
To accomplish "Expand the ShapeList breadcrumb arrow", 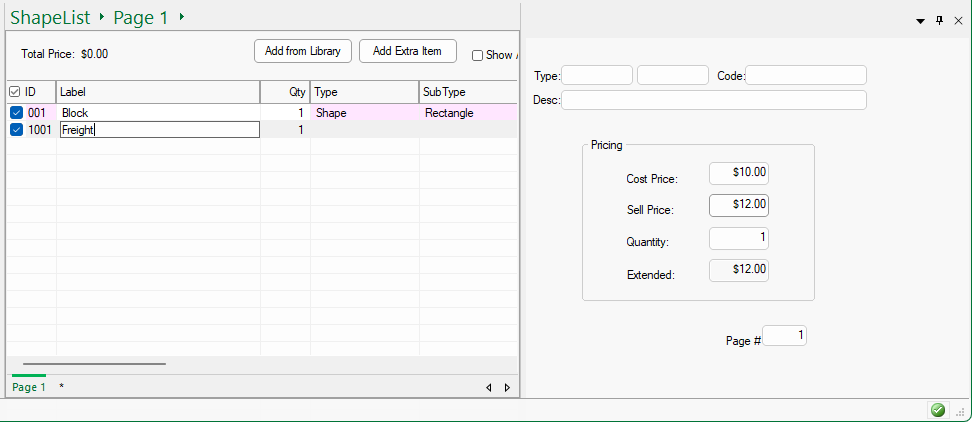I will tap(101, 17).
